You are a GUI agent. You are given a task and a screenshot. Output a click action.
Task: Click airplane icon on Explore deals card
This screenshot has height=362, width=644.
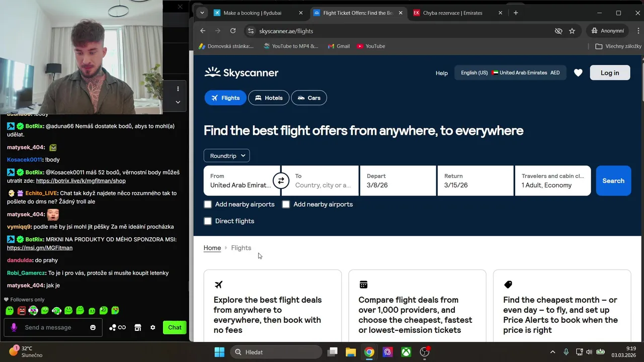(218, 285)
